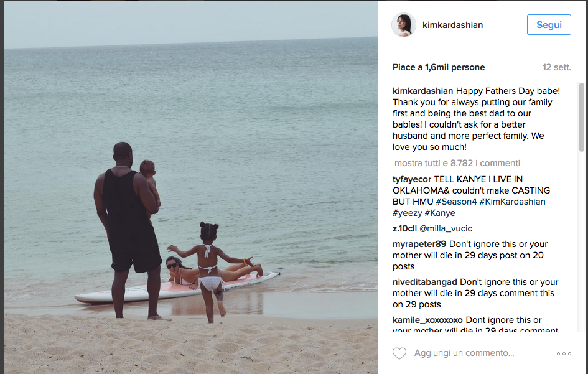Viewport: 588px width, 374px height.
Task: Open the three-dots more options menu
Action: [564, 353]
